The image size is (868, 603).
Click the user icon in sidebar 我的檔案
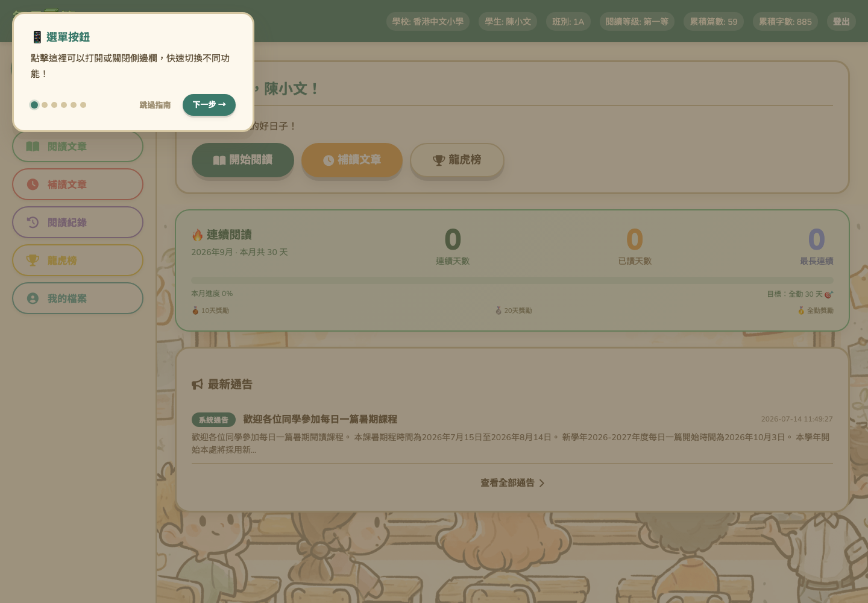coord(33,298)
